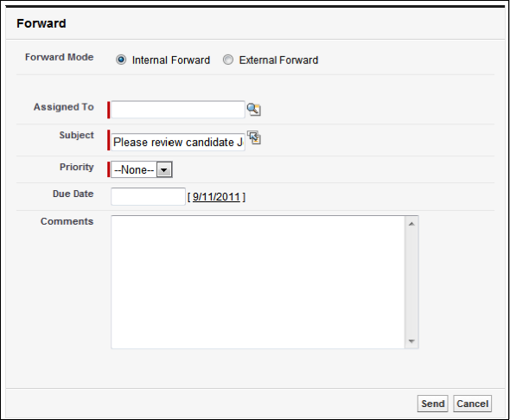Viewport: 510px width, 420px height.
Task: Click the Due Date field label
Action: click(x=73, y=194)
